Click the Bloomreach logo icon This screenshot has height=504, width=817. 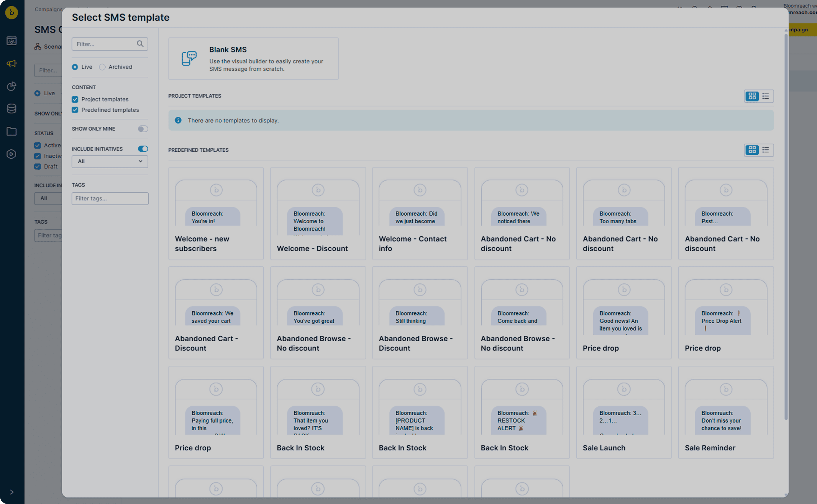point(11,13)
